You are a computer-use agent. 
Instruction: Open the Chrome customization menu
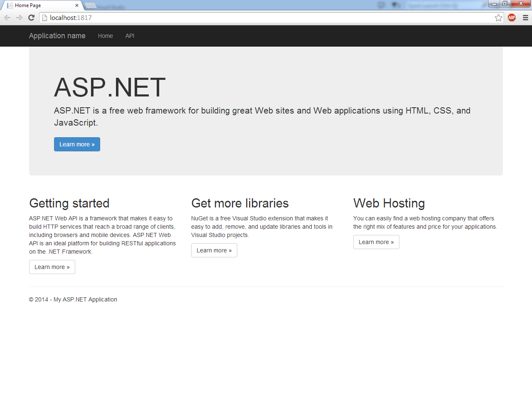[x=525, y=17]
